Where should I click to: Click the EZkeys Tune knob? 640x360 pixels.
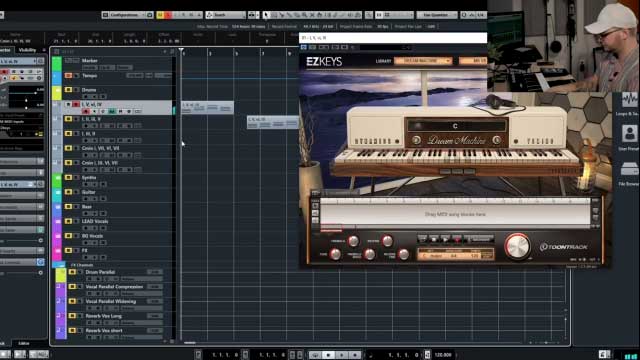(336, 254)
